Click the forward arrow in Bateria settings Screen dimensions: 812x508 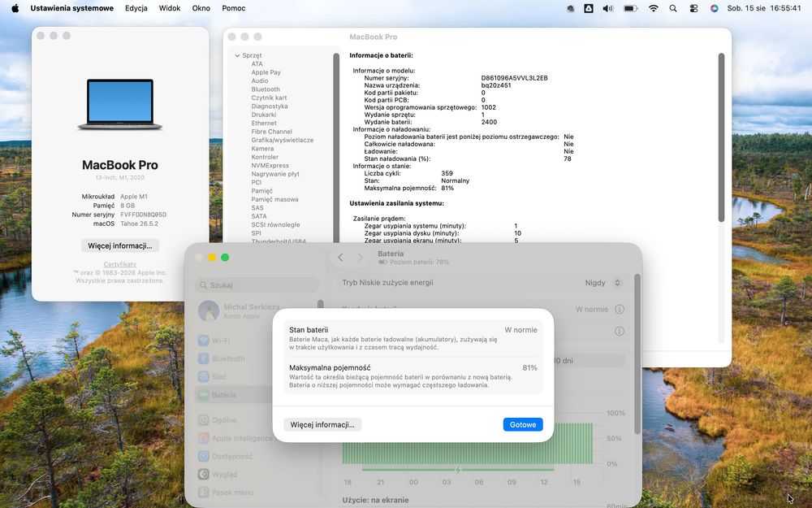[361, 258]
